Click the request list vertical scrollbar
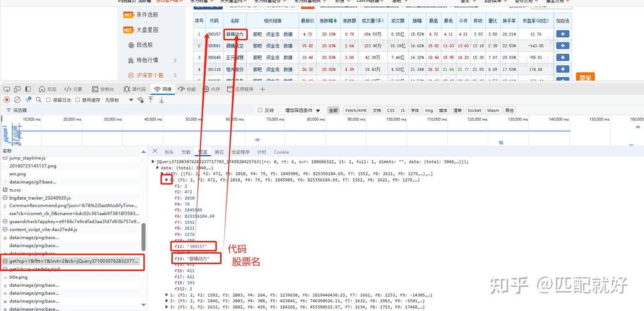The width and height of the screenshot is (644, 311). [x=143, y=237]
